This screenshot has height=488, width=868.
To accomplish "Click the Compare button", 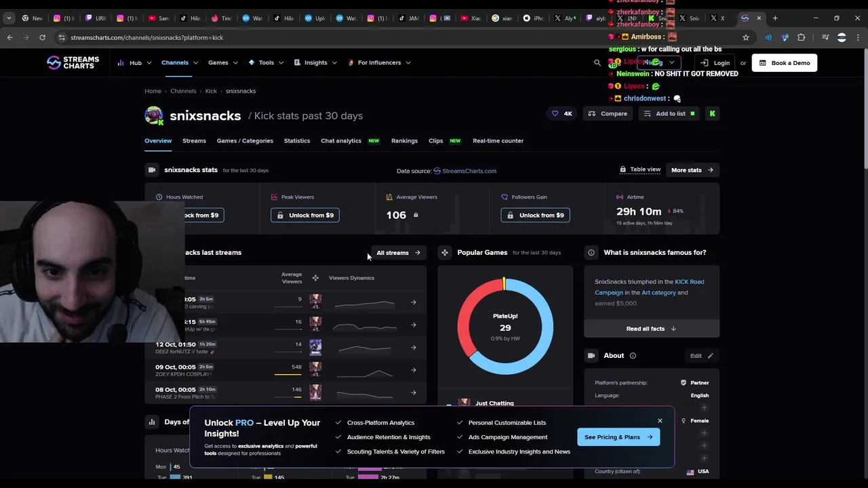I will click(608, 114).
